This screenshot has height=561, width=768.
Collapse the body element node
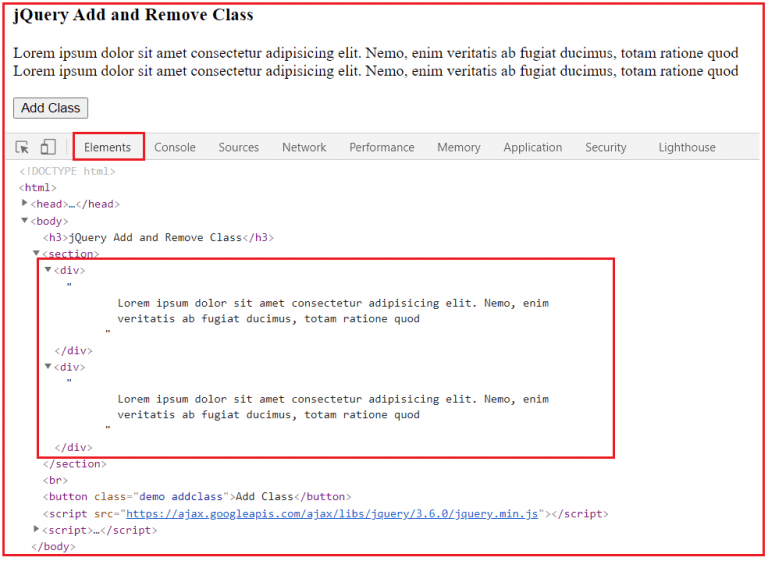click(x=25, y=221)
